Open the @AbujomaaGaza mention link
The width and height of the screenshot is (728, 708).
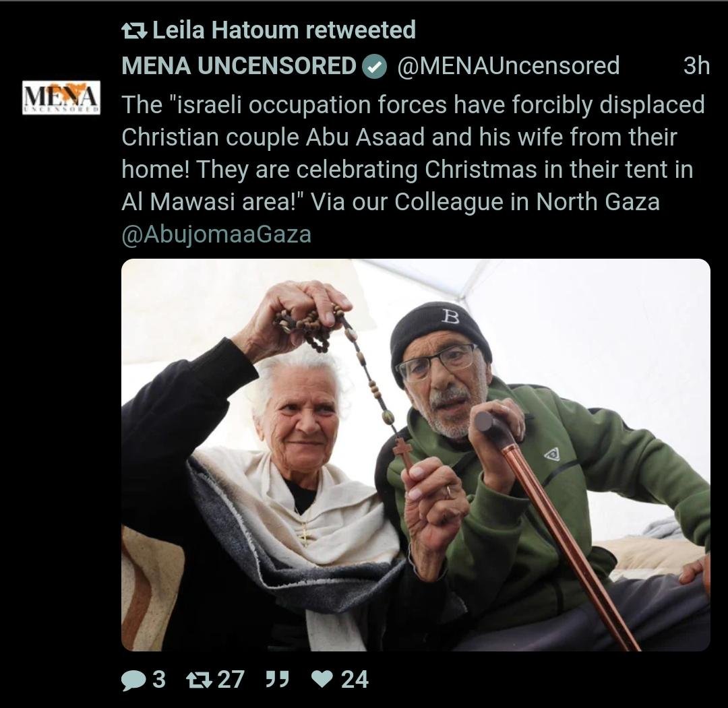(216, 234)
